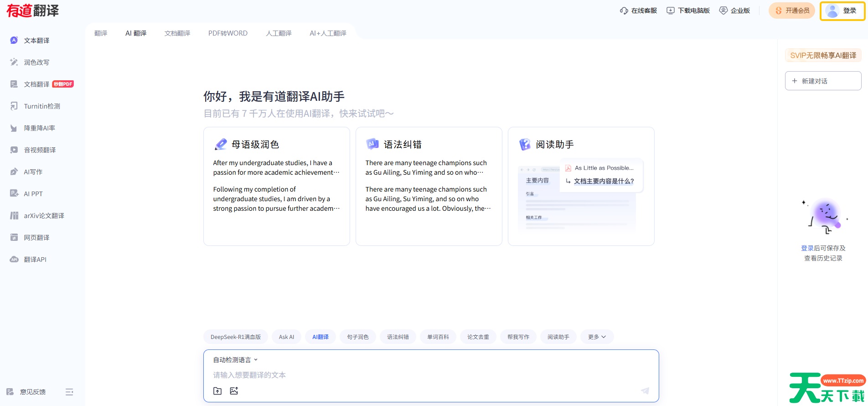868x406 pixels.
Task: Click the Turnitin检测 sidebar icon
Action: [x=14, y=106]
